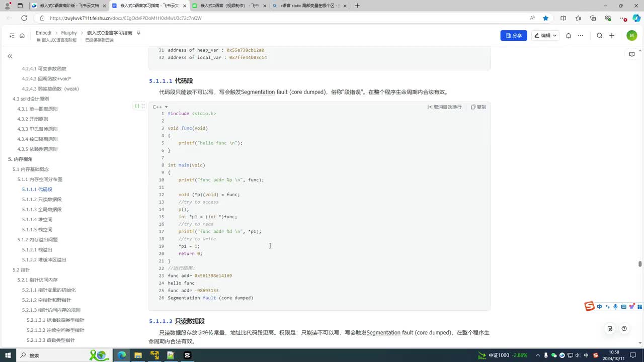Search within the document using magnifier icon

coord(599,36)
